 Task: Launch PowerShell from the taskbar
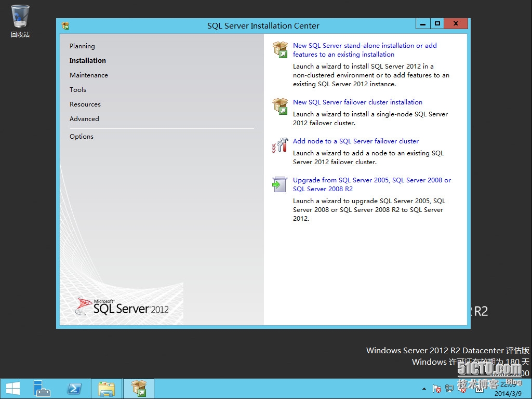tap(75, 389)
